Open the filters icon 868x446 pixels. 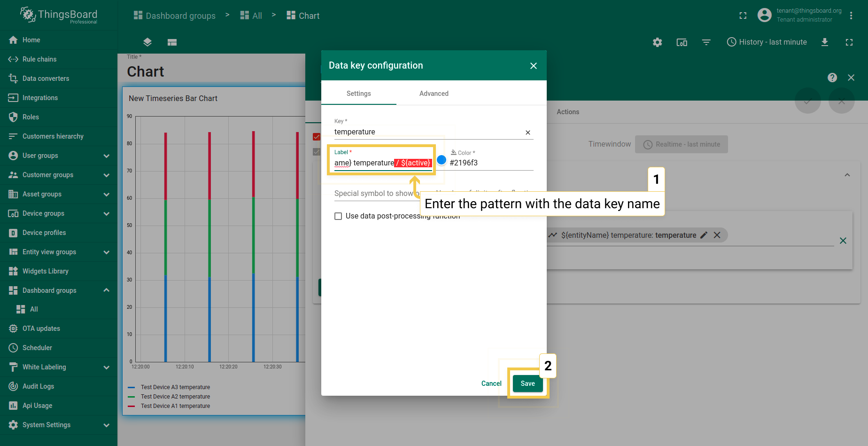706,42
